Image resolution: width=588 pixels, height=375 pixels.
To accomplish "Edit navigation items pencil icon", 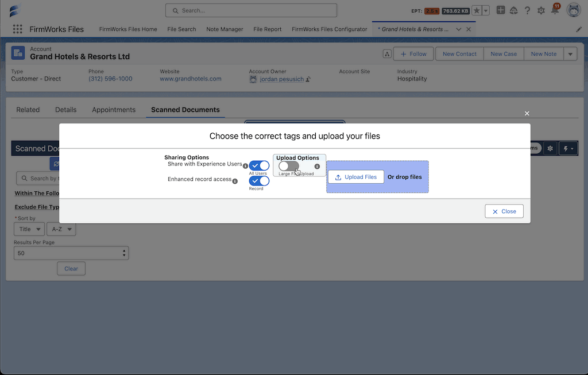I will coord(579,29).
